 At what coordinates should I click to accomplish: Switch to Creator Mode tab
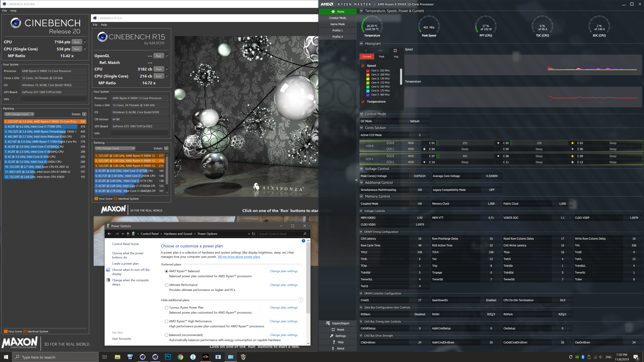coord(337,18)
